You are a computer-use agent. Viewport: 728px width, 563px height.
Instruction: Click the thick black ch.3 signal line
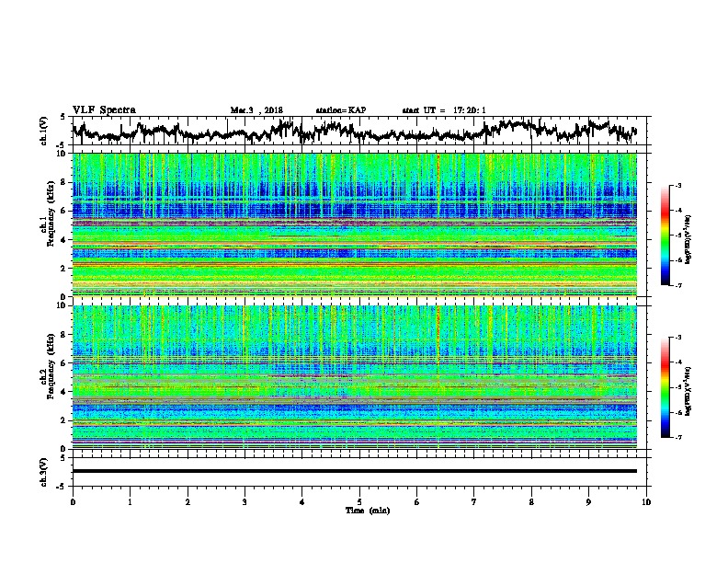click(x=355, y=471)
